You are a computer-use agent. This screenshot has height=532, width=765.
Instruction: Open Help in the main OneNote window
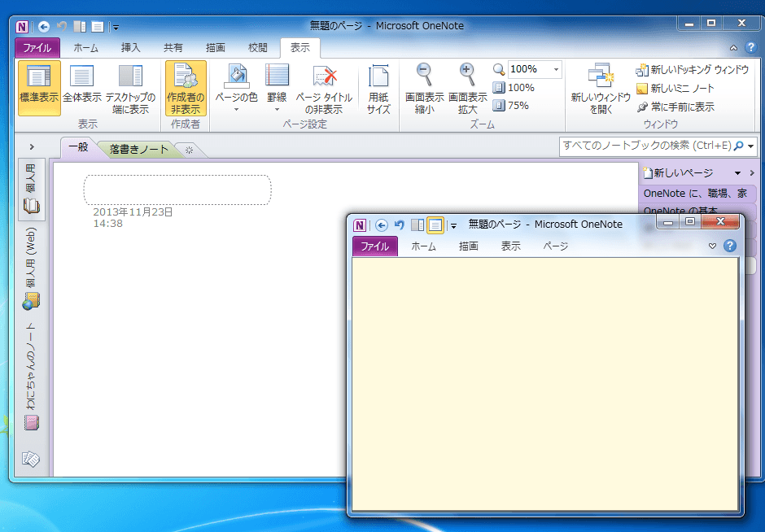(x=750, y=47)
